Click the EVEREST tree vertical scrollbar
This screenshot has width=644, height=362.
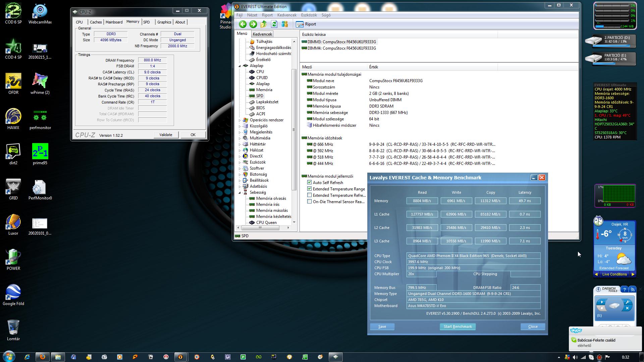tap(294, 130)
